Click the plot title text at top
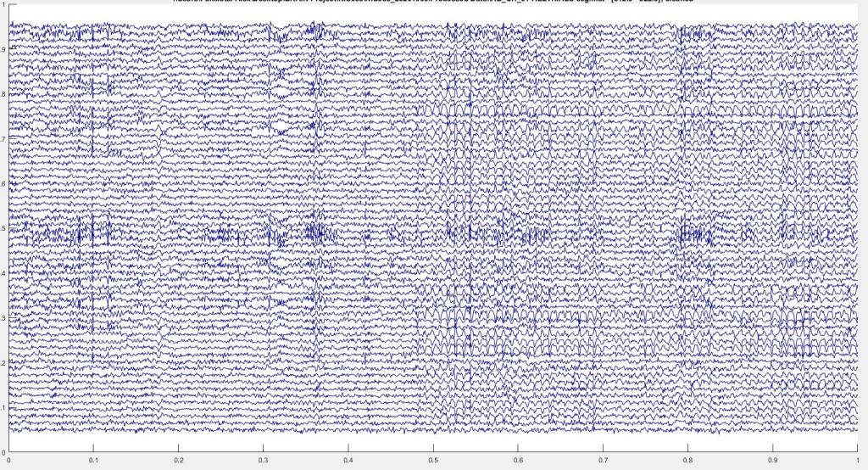 (x=432, y=3)
